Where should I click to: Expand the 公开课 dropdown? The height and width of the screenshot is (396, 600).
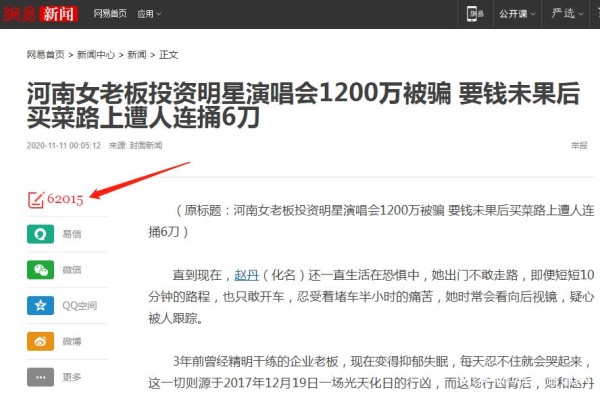pos(517,14)
